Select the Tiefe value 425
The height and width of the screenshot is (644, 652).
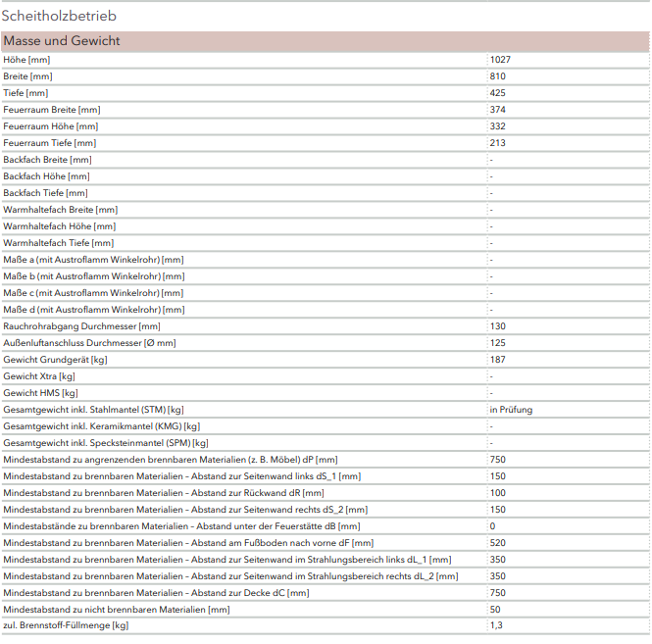point(497,93)
